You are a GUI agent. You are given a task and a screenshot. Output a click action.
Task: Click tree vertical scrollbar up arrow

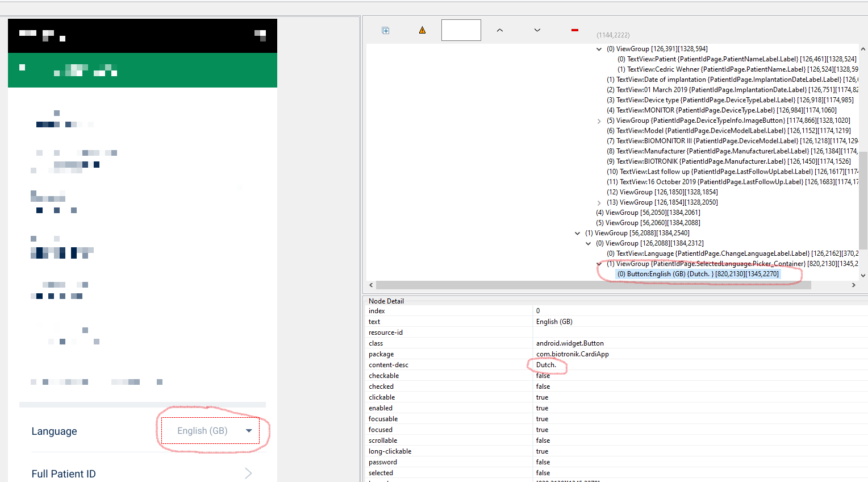[x=863, y=49]
